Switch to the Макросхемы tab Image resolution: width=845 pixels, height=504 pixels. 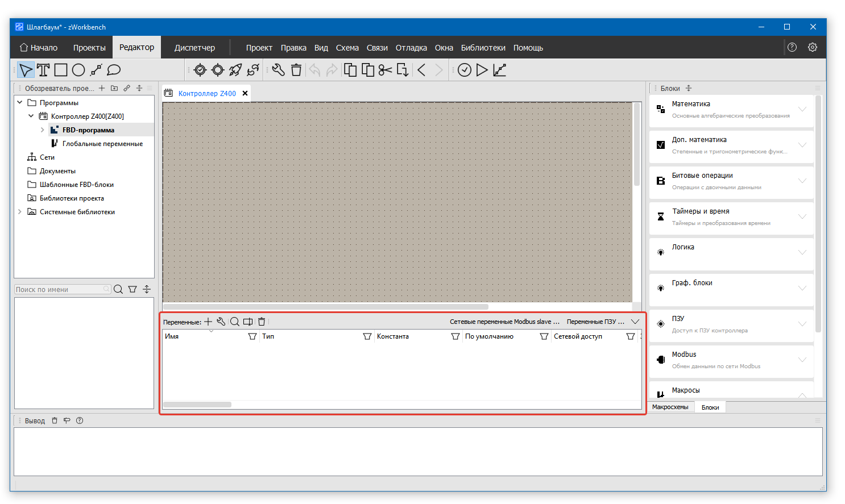click(670, 407)
